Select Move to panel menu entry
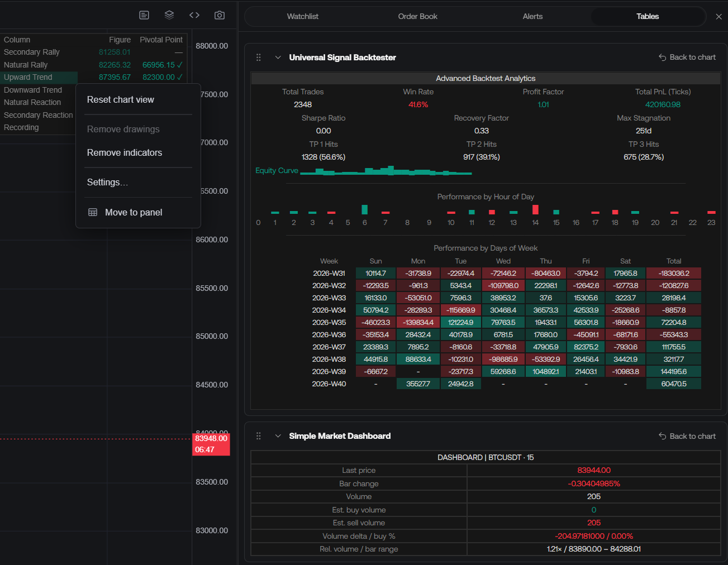The image size is (728, 565). (x=138, y=213)
